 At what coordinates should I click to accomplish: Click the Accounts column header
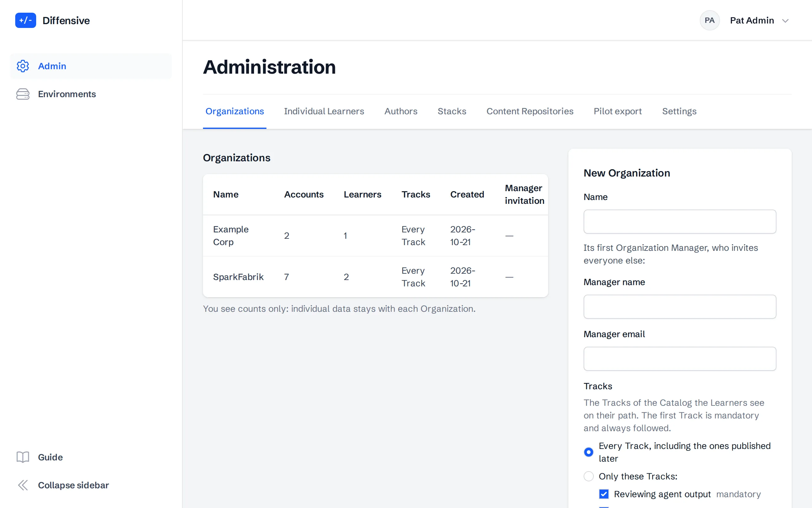coord(304,194)
